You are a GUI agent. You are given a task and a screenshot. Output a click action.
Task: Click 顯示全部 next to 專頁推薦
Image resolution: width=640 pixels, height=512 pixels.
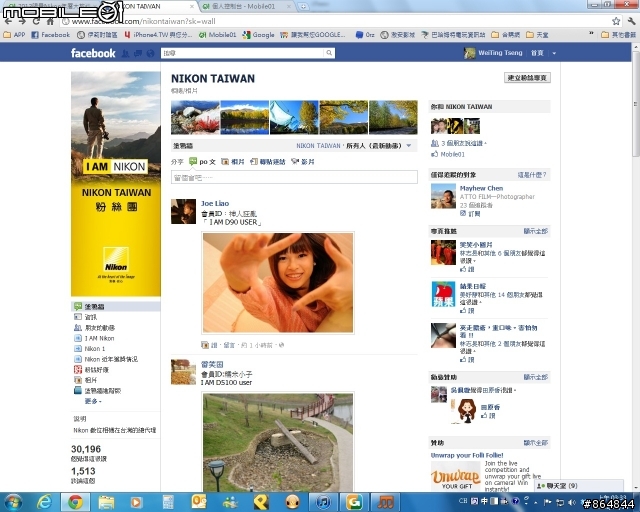(x=536, y=231)
